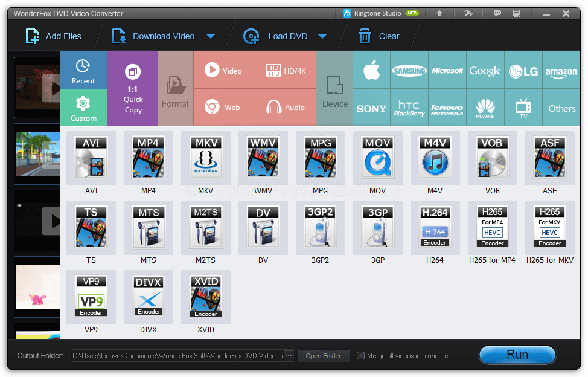This screenshot has height=377, width=588.
Task: Click Add Files button
Action: (54, 36)
